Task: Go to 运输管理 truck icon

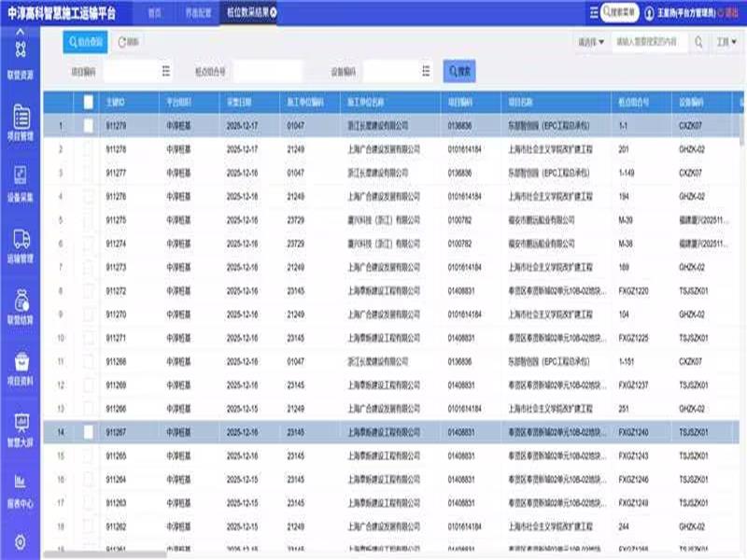Action: coord(21,245)
